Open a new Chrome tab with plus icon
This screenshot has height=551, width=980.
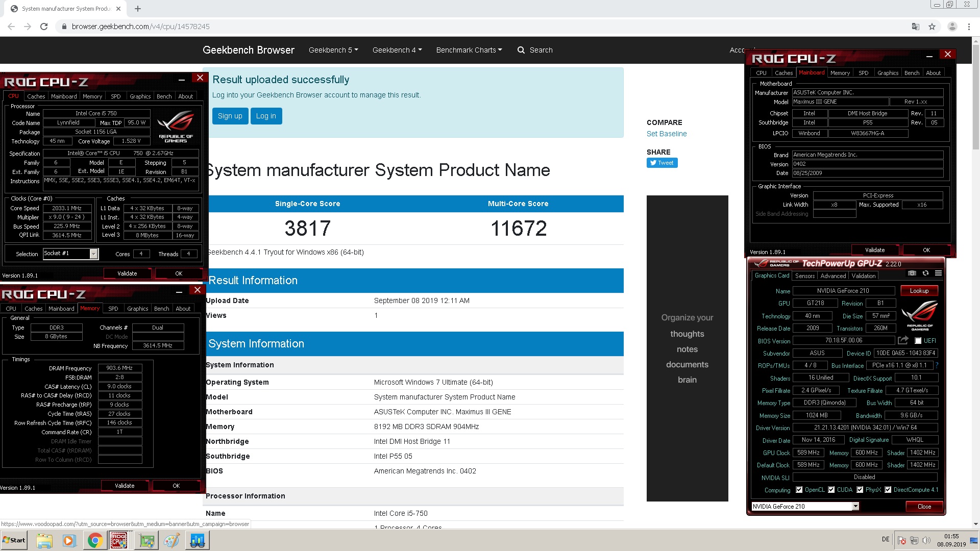pos(138,9)
